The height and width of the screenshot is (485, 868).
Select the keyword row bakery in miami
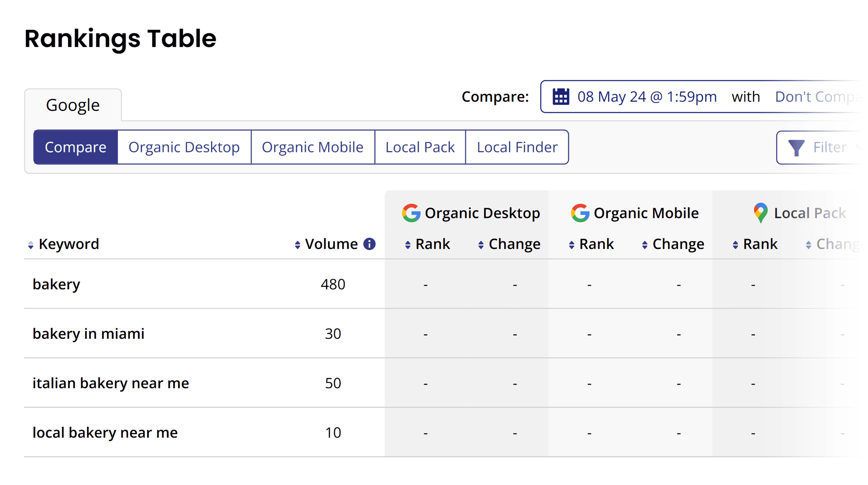click(88, 334)
